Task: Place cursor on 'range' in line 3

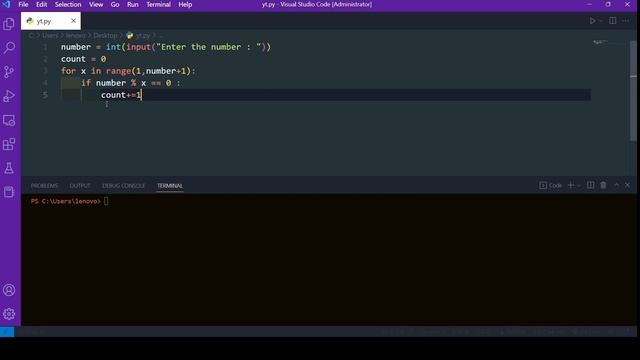Action: (x=118, y=71)
